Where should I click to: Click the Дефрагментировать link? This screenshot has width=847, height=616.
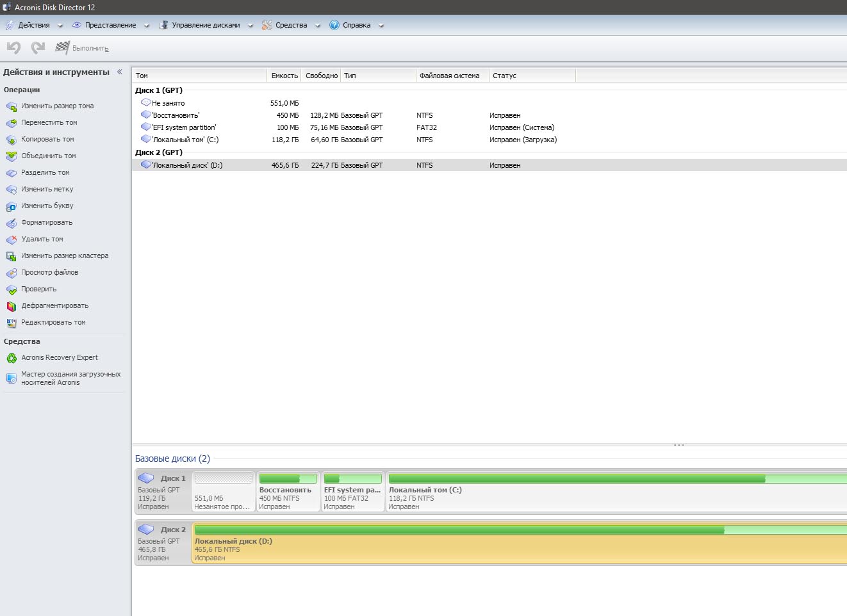(x=55, y=305)
